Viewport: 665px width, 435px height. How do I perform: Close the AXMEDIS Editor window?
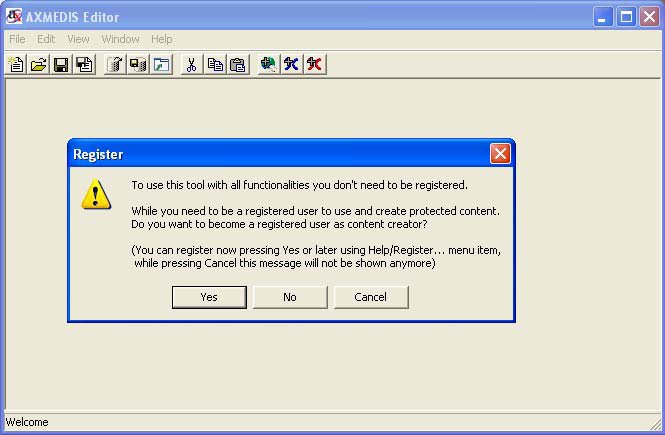649,17
